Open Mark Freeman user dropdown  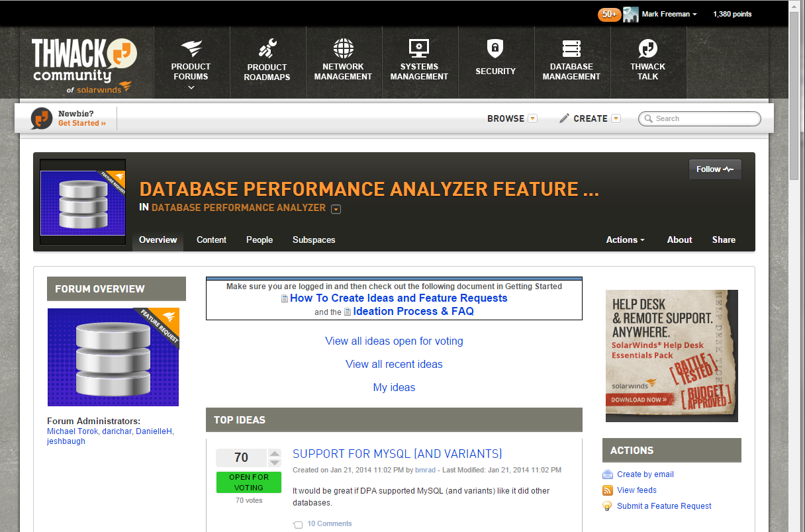669,14
